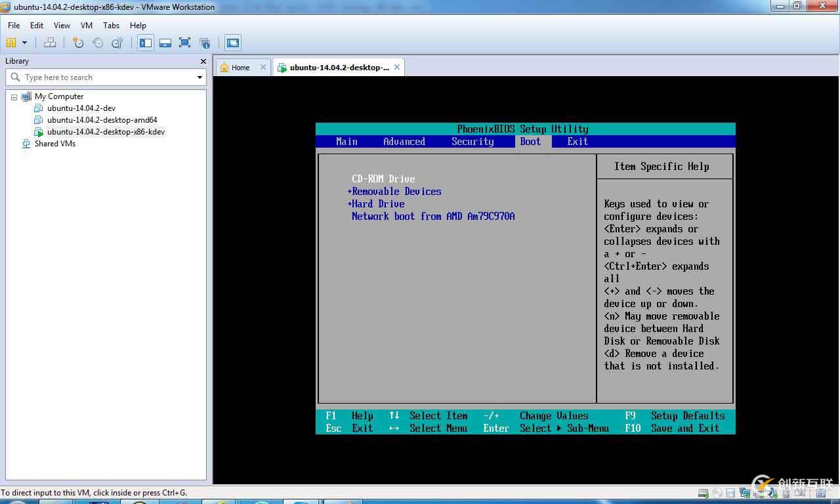Select ubuntu-14.04.2-desktop-amd64 virtual machine

102,120
